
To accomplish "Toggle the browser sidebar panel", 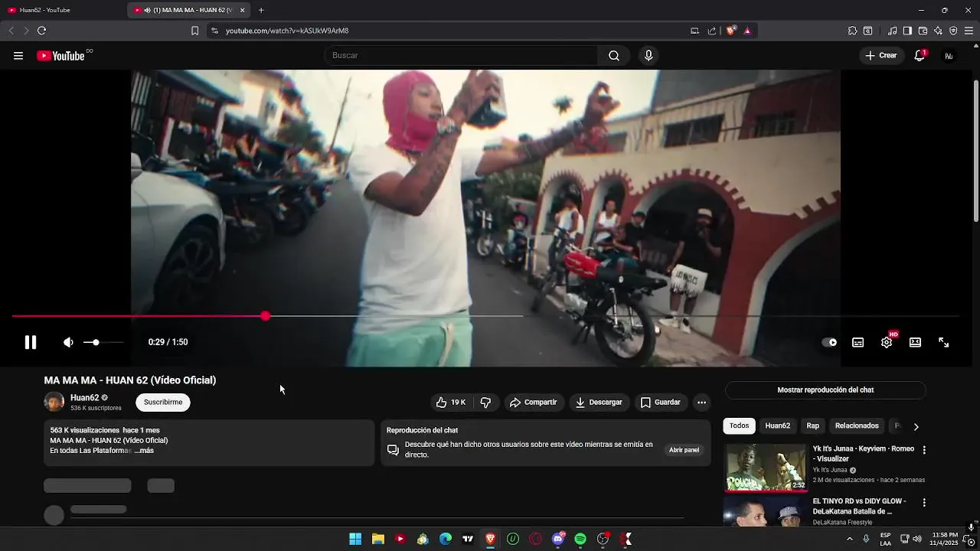I will 907,31.
